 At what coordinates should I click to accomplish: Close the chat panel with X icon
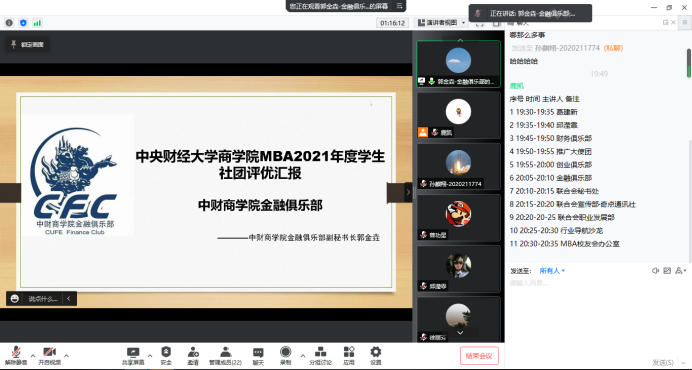coord(673,23)
